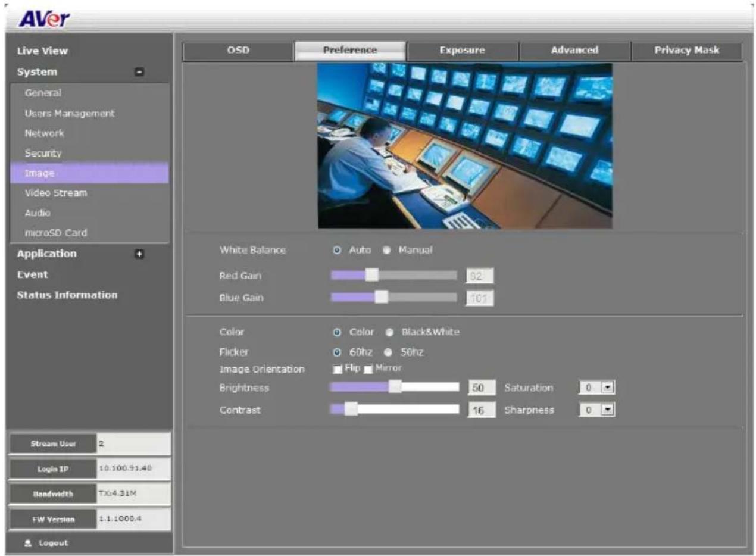Viewport: 756px width, 556px height.
Task: Open the Privacy Mask tab
Action: click(x=686, y=51)
